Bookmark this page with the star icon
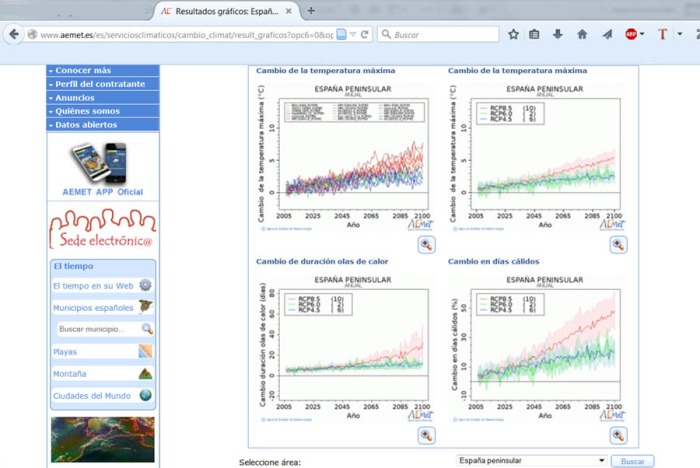This screenshot has width=700, height=468. click(513, 34)
